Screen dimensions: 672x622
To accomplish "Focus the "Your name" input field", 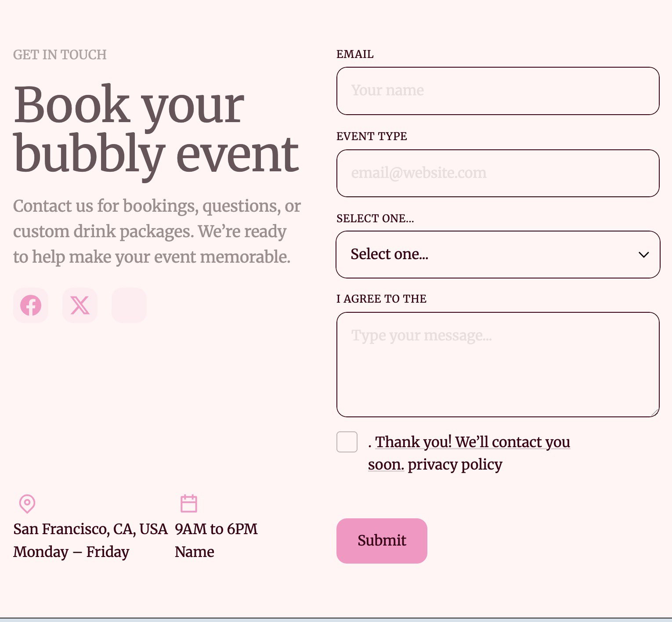I will click(x=498, y=91).
